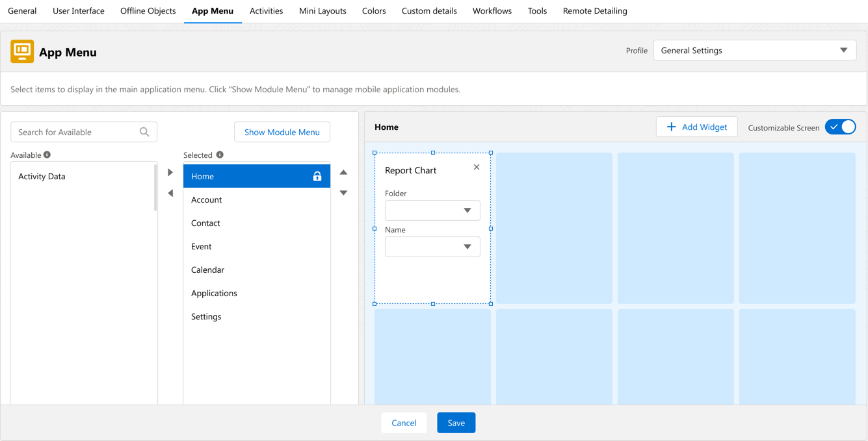Expand the Name dropdown in Report Chart
The width and height of the screenshot is (868, 441).
coord(432,247)
